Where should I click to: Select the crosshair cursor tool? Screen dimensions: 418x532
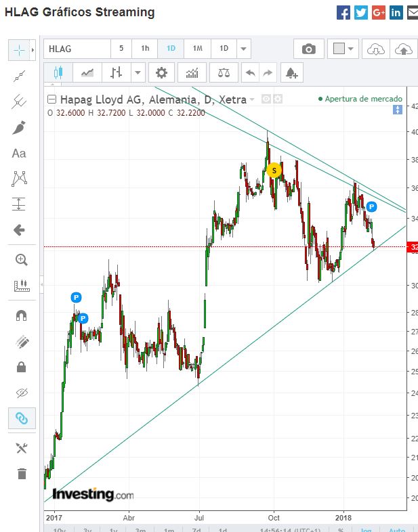point(20,50)
